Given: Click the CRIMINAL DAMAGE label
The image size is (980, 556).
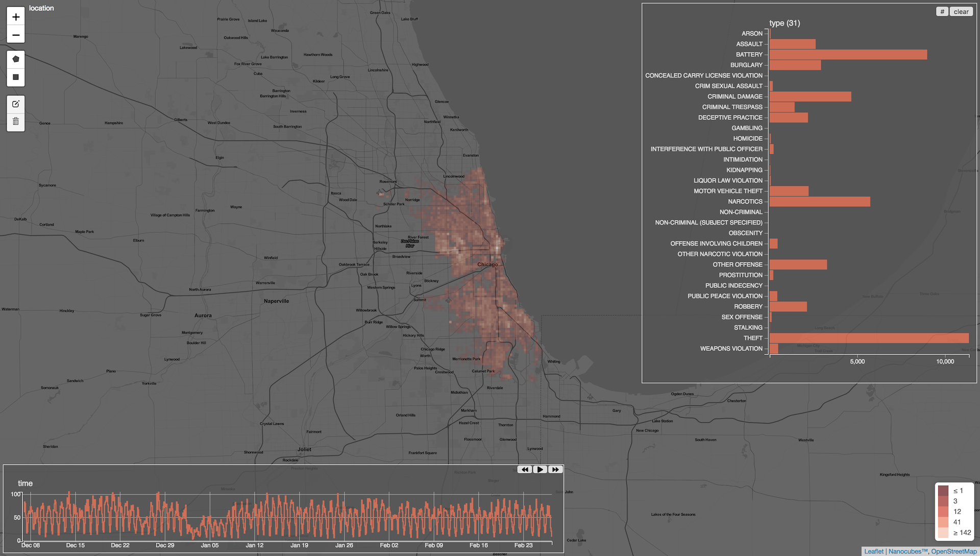Looking at the screenshot, I should pyautogui.click(x=734, y=96).
